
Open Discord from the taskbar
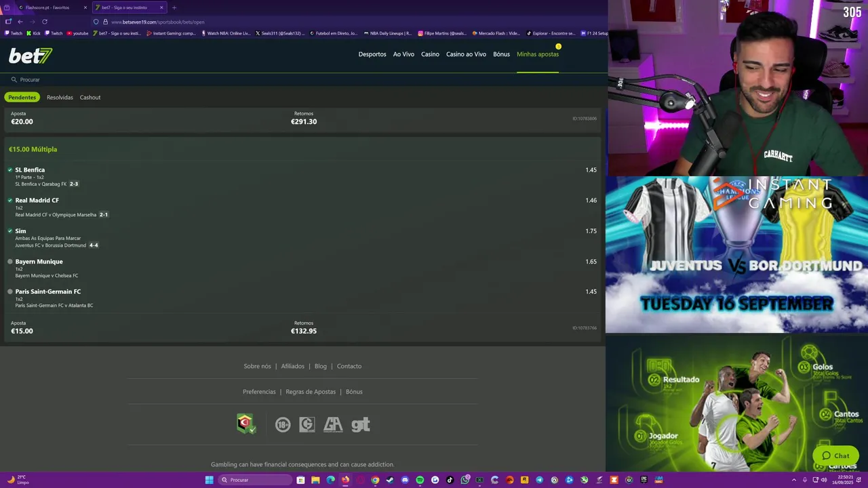click(x=405, y=480)
